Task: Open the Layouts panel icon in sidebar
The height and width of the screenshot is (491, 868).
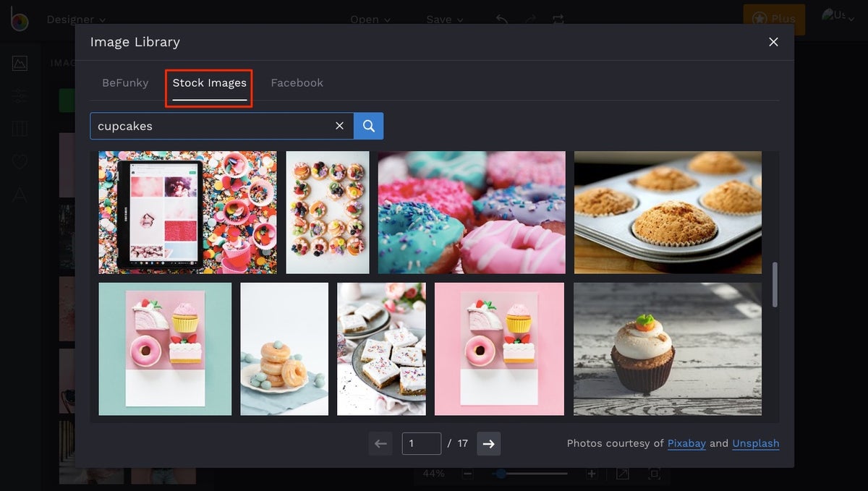Action: [18, 129]
